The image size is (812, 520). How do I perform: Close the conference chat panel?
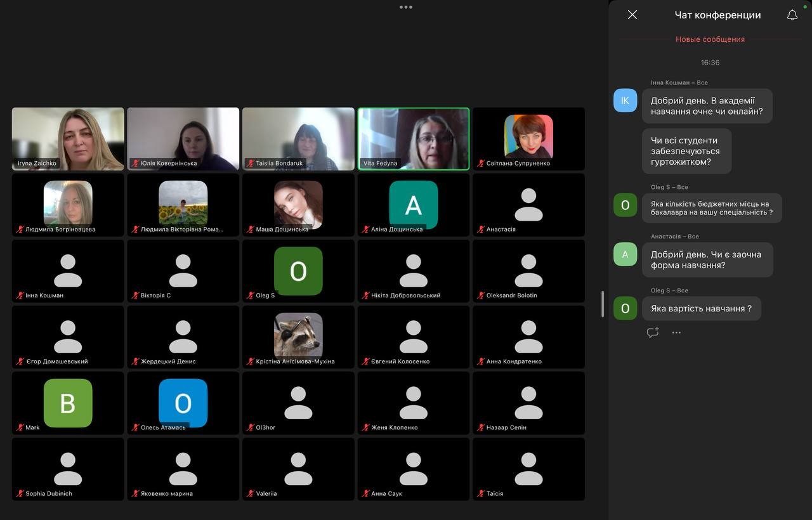coord(632,15)
